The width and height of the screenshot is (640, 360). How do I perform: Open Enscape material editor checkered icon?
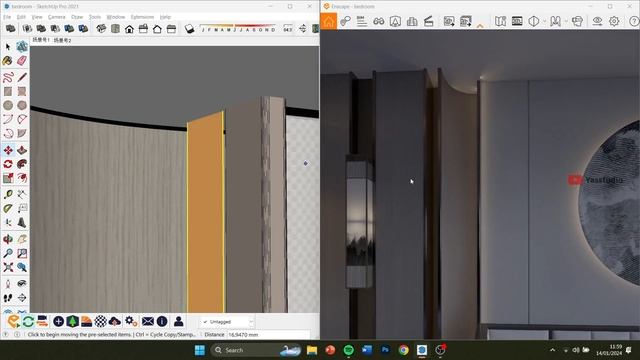100,321
